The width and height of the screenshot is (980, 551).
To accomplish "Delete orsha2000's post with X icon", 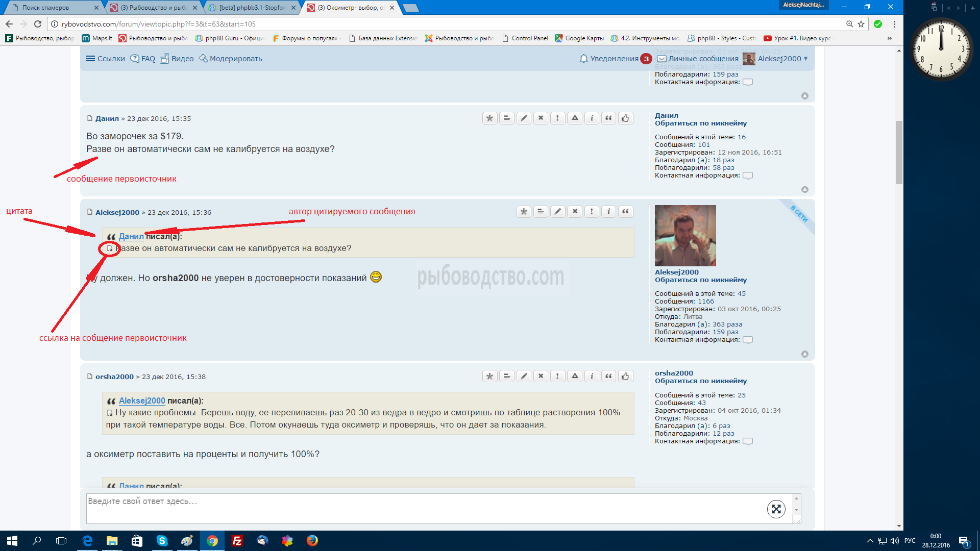I will (541, 377).
